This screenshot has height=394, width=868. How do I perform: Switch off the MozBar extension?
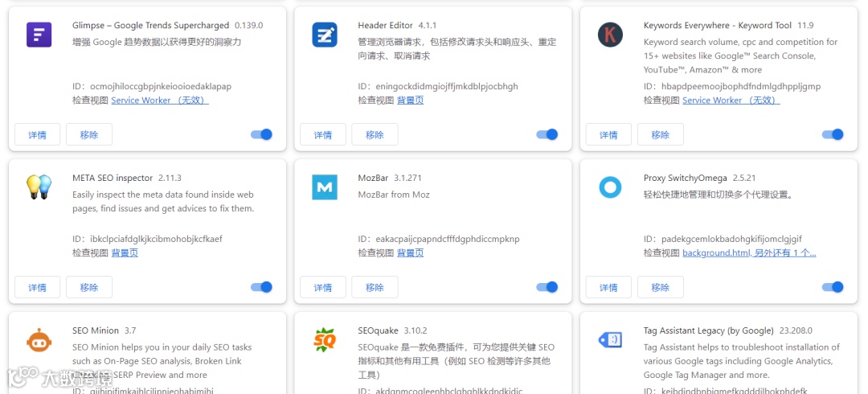[x=547, y=286]
